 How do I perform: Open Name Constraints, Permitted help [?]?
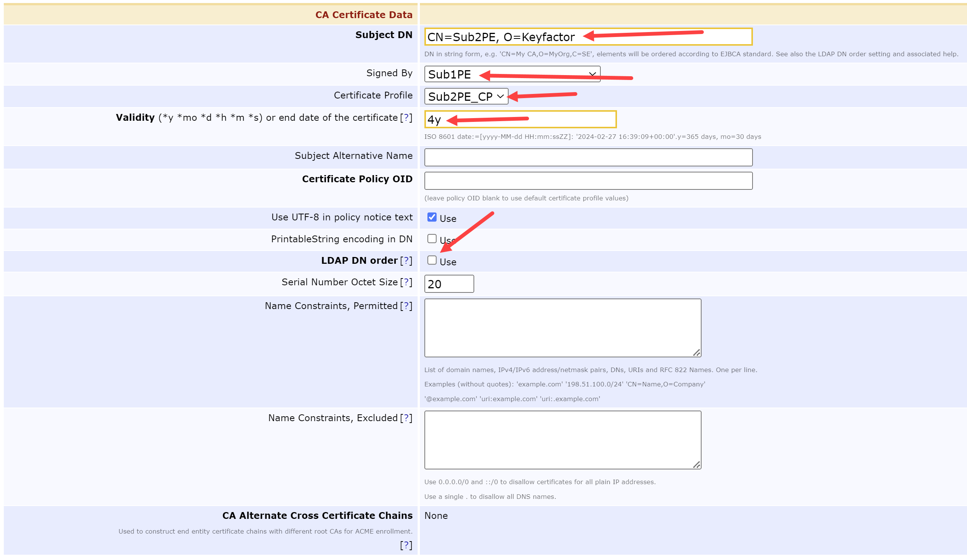pyautogui.click(x=406, y=306)
